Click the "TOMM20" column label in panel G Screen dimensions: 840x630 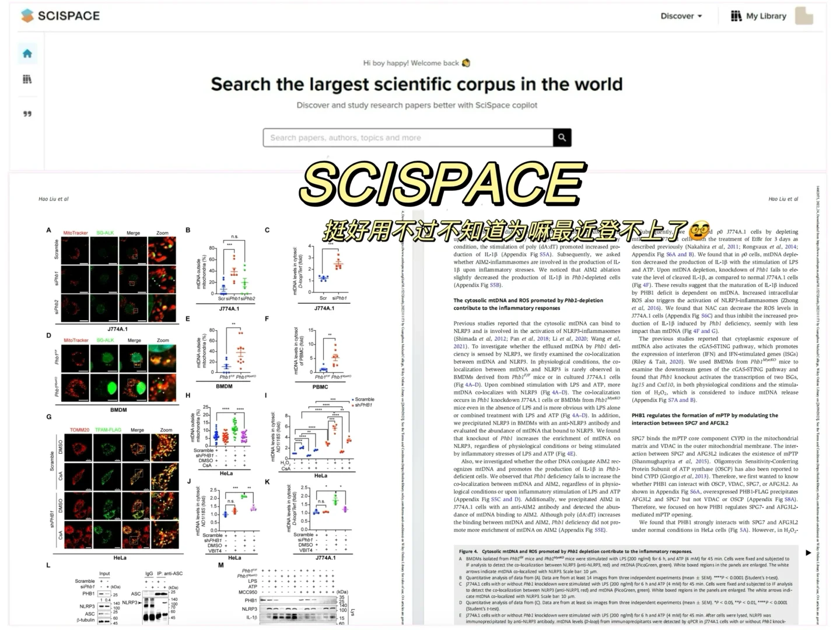[80, 430]
